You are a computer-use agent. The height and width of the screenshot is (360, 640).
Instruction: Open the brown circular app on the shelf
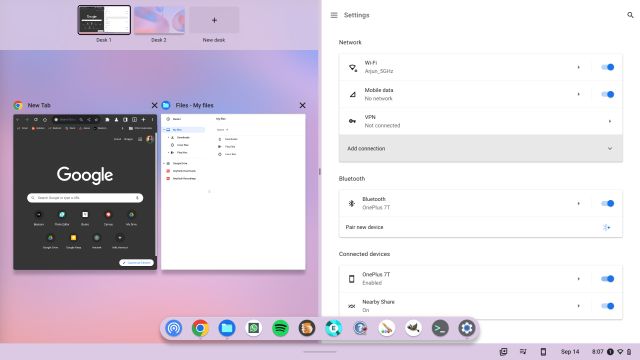307,328
